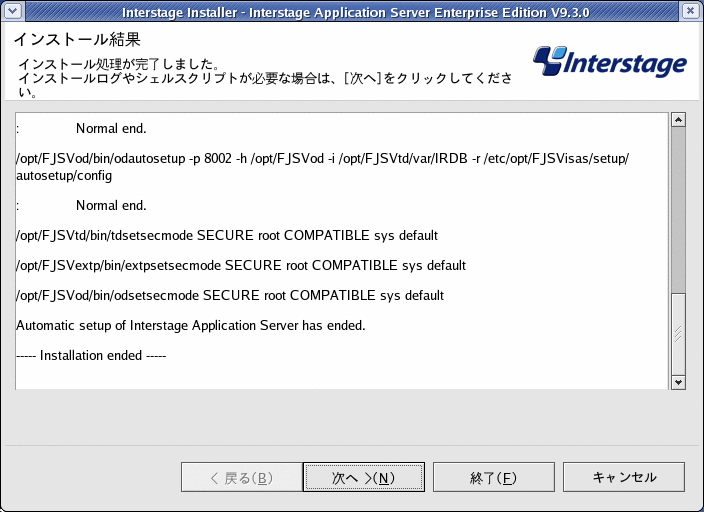Open the window menu icon in title bar
This screenshot has width=704, height=512.
point(13,11)
